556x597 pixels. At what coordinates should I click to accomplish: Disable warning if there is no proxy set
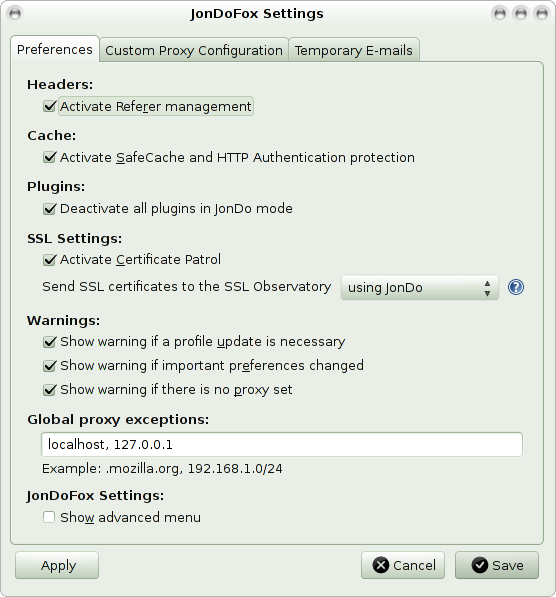(x=50, y=389)
